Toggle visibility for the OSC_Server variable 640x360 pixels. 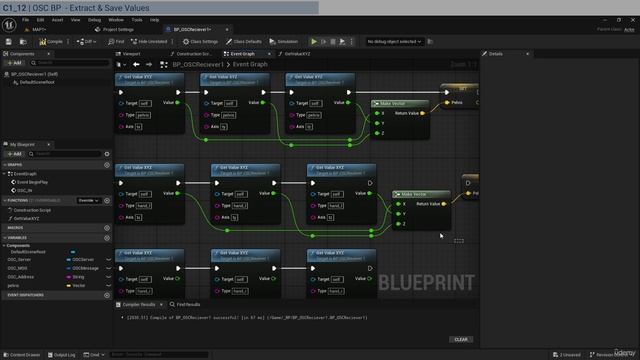pyautogui.click(x=108, y=260)
